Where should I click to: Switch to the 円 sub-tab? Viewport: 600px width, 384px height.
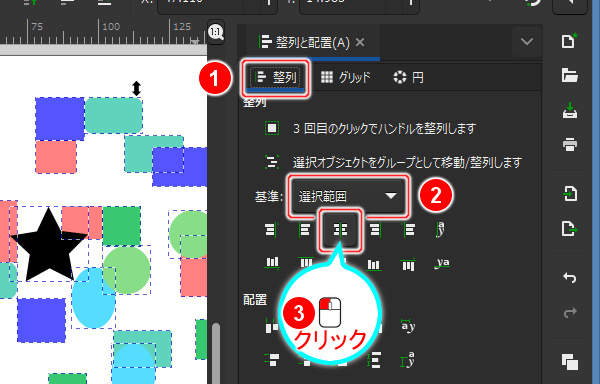pos(408,78)
